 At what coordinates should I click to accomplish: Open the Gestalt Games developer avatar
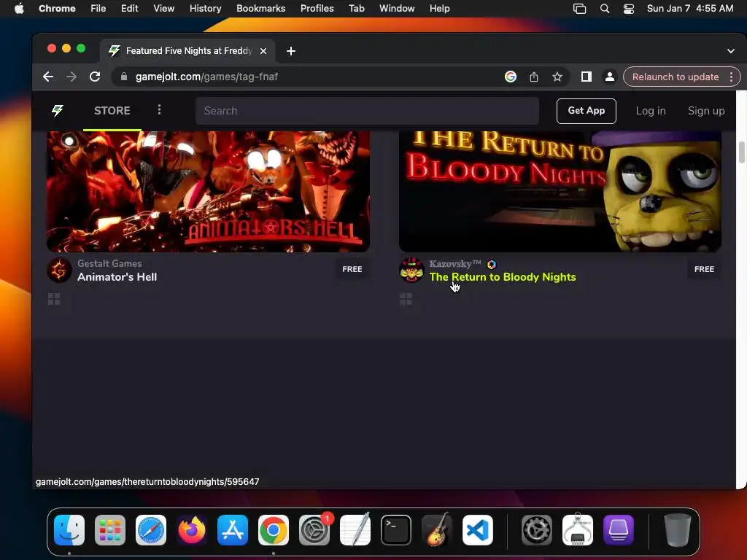[59, 270]
